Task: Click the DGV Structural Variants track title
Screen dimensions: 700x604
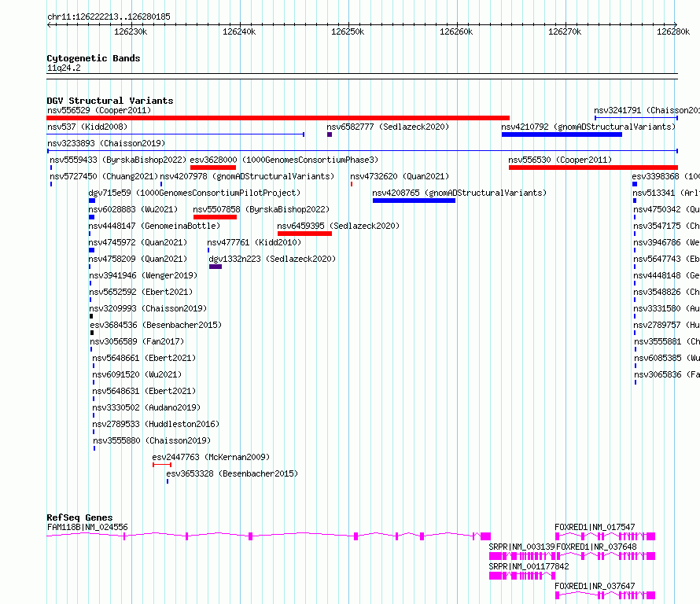Action: click(x=110, y=101)
